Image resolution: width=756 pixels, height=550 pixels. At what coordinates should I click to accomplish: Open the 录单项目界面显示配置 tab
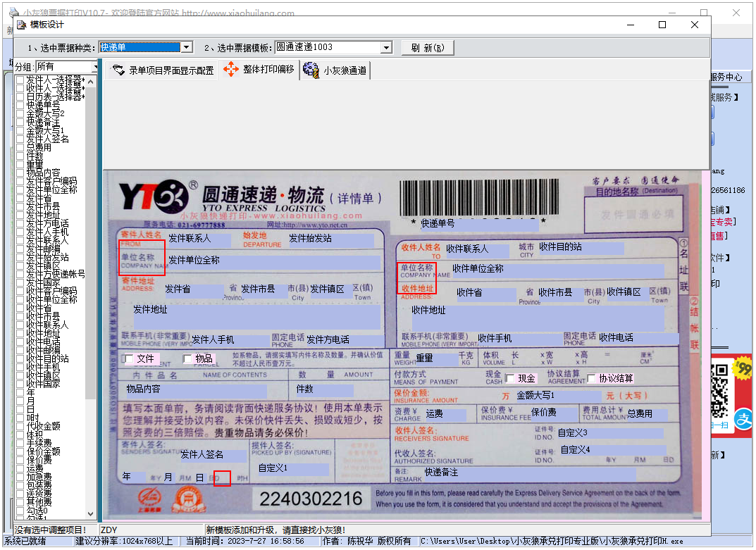[163, 70]
